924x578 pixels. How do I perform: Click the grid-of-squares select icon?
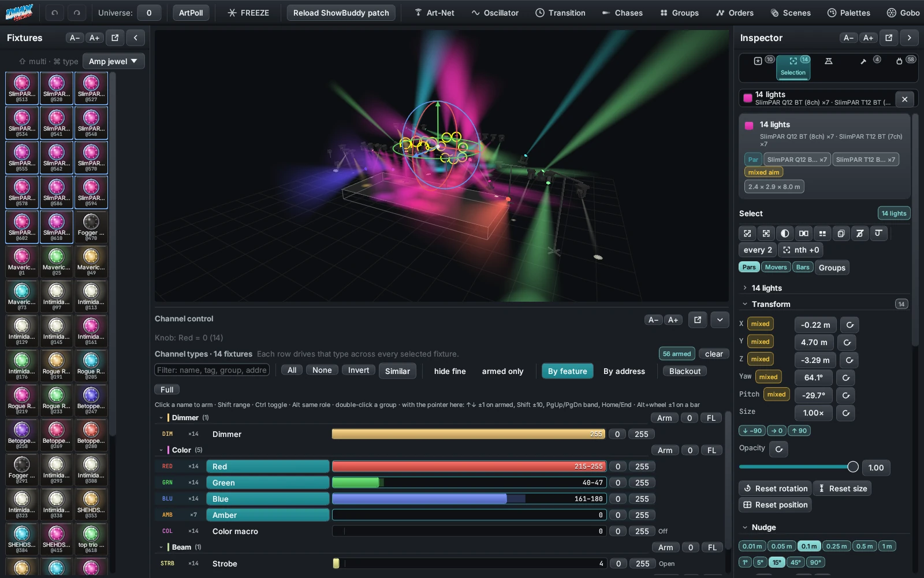click(x=822, y=234)
